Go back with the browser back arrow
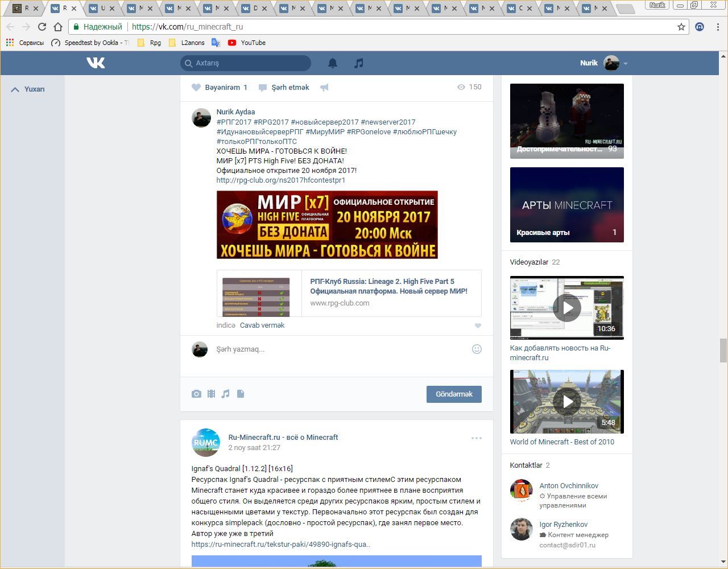The image size is (728, 569). pyautogui.click(x=10, y=27)
